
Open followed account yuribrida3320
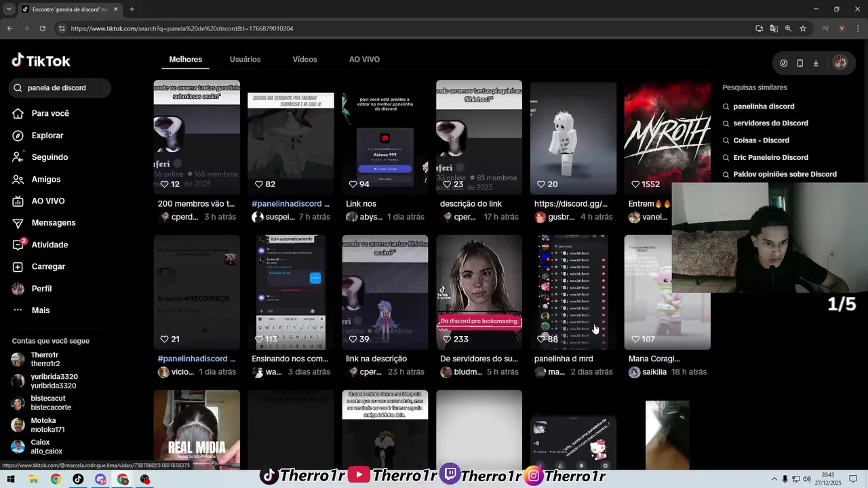(45, 381)
